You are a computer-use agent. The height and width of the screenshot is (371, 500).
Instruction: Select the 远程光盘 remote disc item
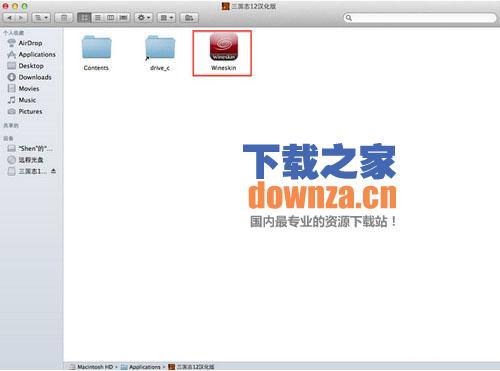coord(25,160)
